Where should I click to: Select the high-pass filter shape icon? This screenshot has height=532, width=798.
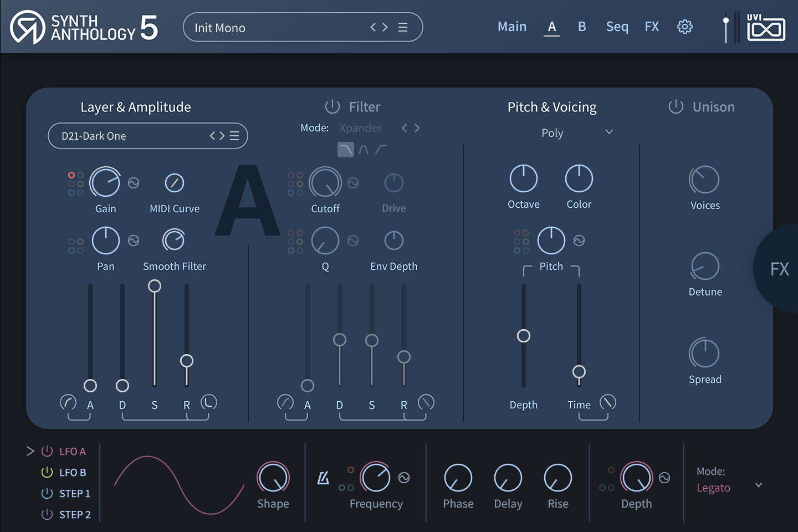(381, 150)
